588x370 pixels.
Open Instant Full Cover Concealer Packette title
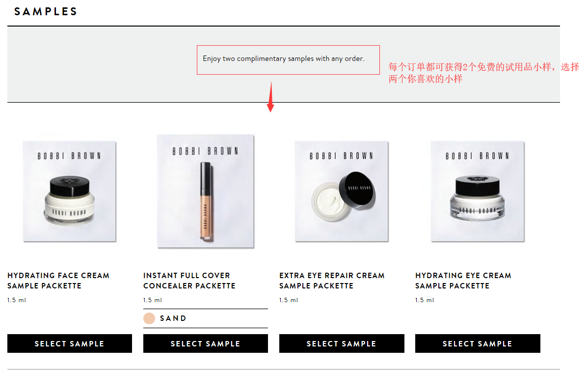click(189, 280)
